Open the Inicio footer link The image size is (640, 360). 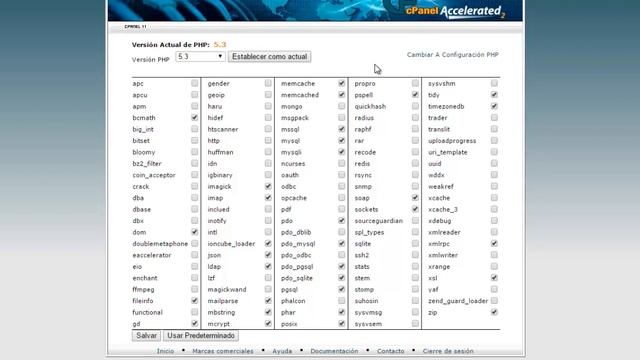tap(165, 351)
